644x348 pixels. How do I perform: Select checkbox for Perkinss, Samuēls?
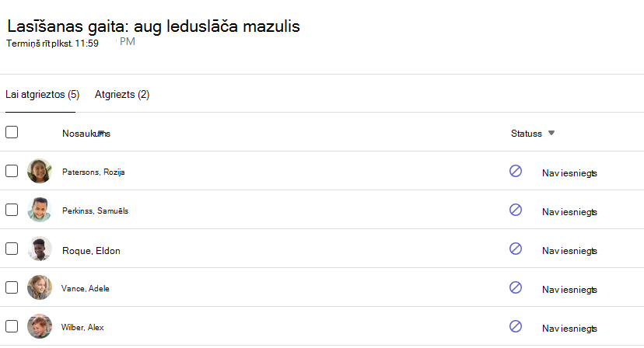12,210
